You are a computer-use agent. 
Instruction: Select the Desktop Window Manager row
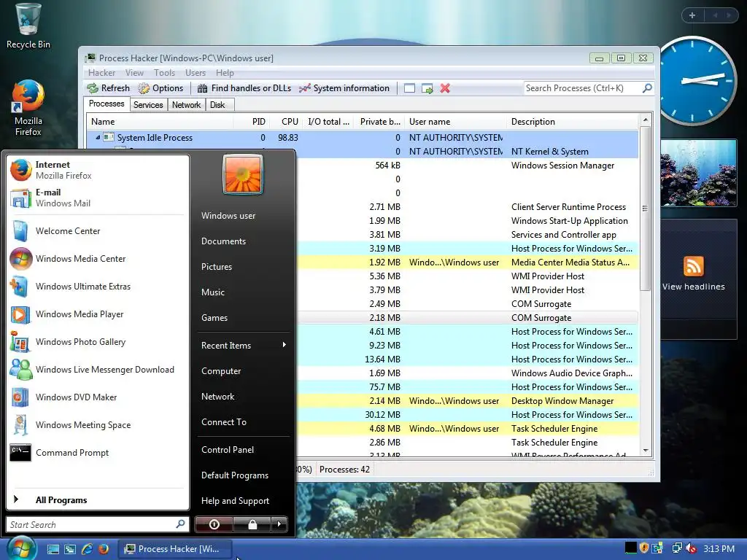click(467, 401)
